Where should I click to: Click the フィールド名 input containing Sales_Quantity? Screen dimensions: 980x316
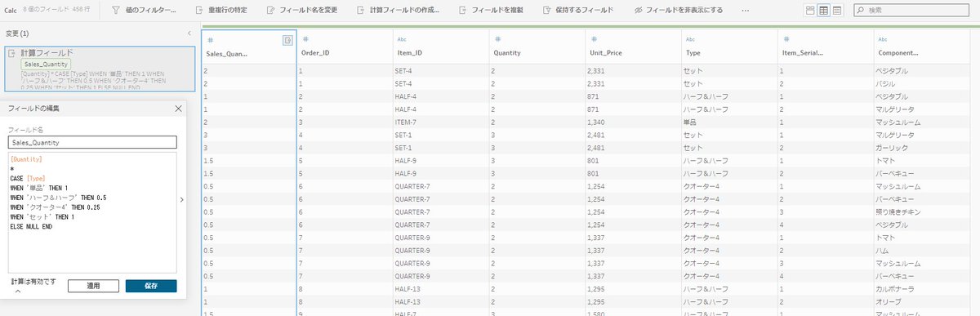tap(92, 142)
